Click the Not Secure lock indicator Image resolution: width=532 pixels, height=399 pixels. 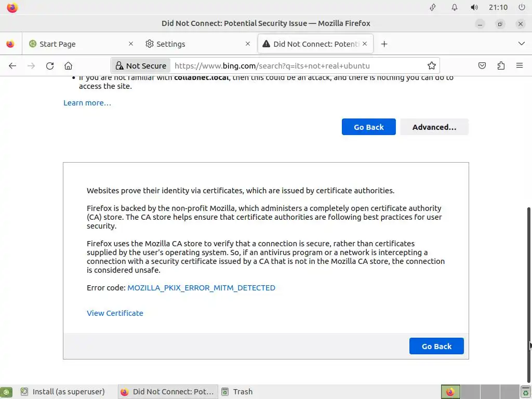(x=141, y=66)
